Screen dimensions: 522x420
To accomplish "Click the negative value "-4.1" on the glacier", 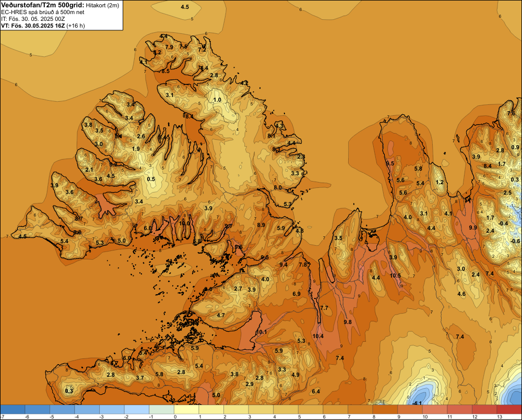I will 417,403.
